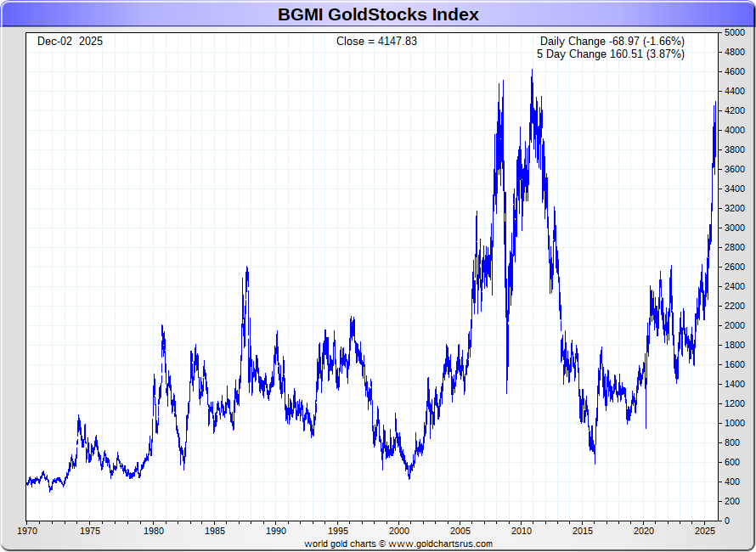Click the y-axis value 2200

point(734,306)
